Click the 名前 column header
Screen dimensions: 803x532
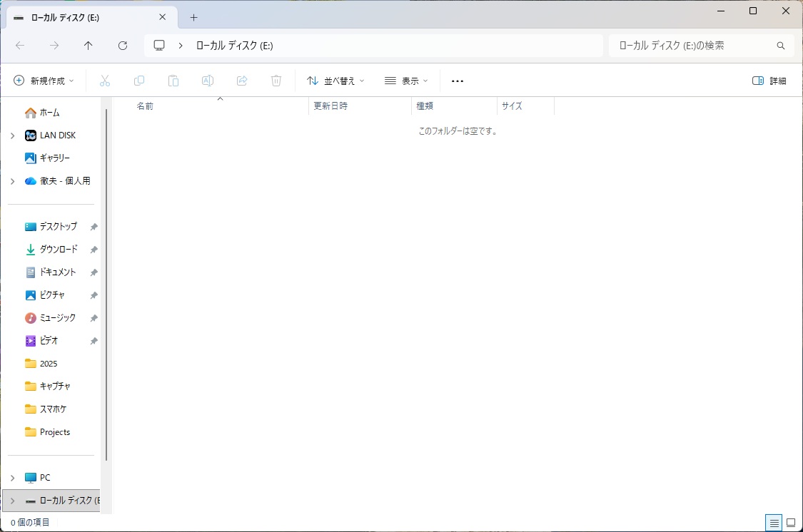coord(145,106)
